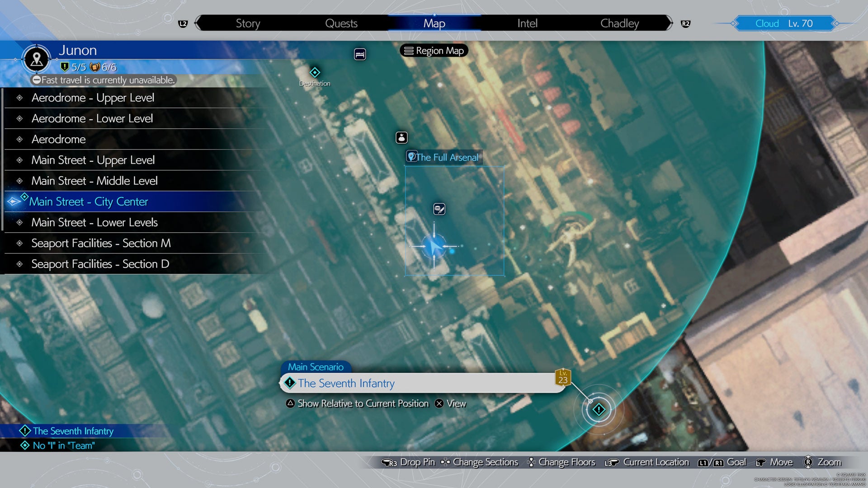The width and height of the screenshot is (868, 488).
Task: Click the blue player position arrow
Action: coord(434,246)
